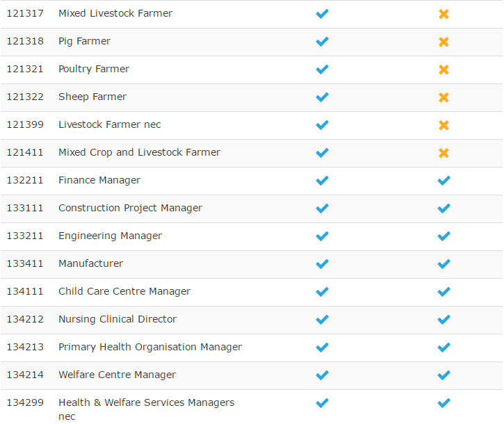The width and height of the screenshot is (504, 424).
Task: Click the rightmost checkmark for Finance Manager
Action: pos(444,181)
